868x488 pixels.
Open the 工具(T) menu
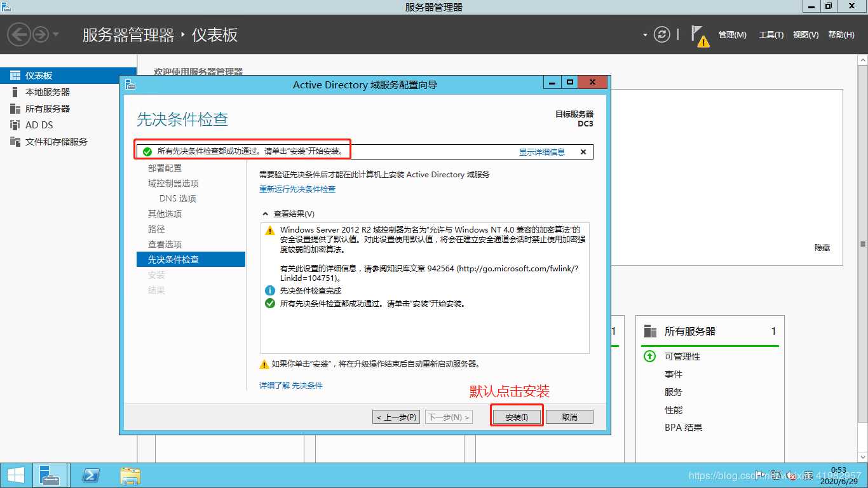tap(771, 35)
